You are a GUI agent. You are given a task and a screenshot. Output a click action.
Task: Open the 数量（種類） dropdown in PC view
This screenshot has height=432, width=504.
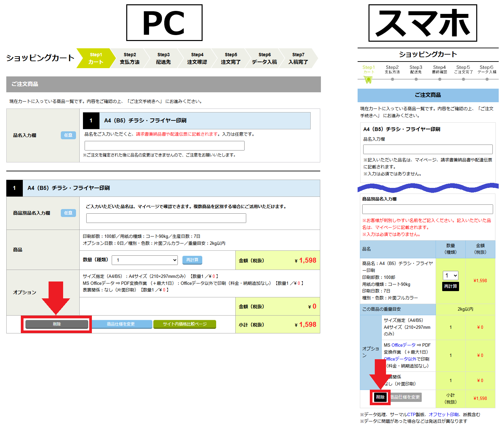click(145, 260)
